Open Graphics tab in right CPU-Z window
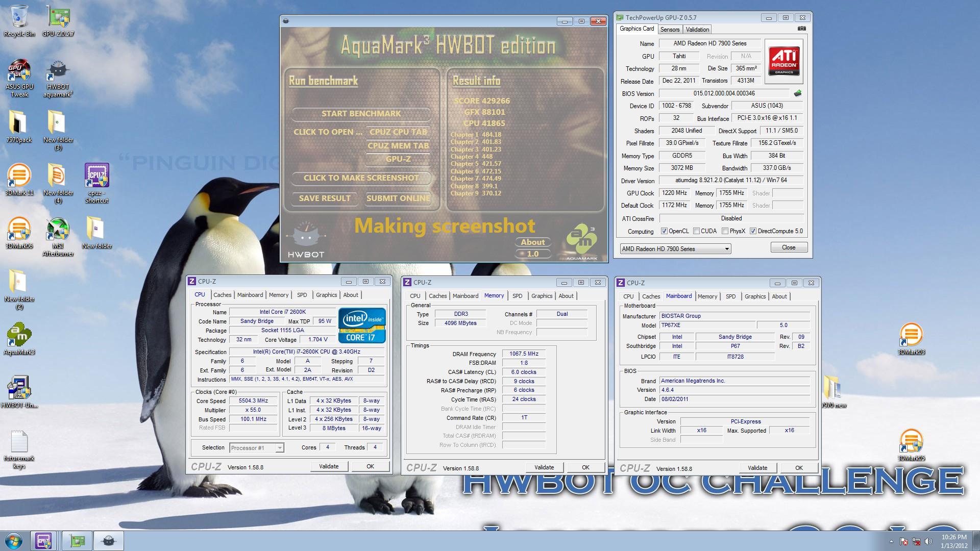 [x=755, y=296]
